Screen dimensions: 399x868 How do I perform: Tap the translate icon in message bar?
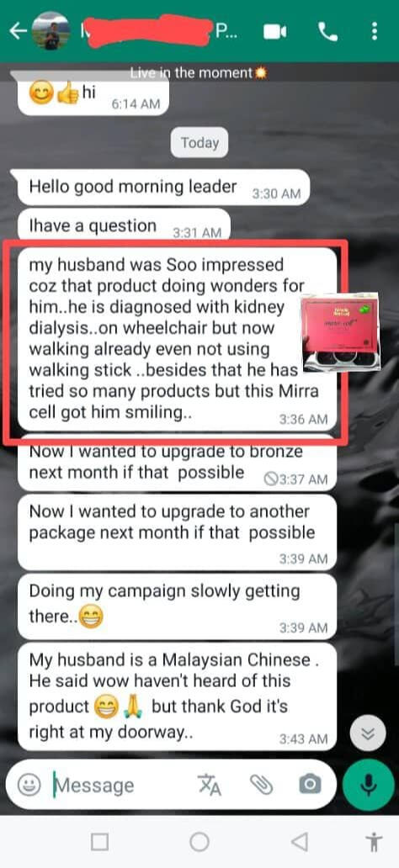[x=209, y=784]
